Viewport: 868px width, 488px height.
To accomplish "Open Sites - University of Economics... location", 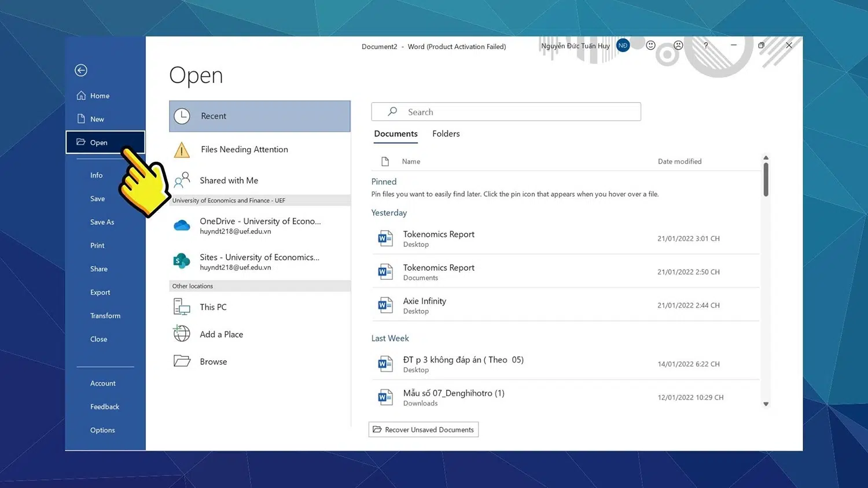I will [x=260, y=262].
